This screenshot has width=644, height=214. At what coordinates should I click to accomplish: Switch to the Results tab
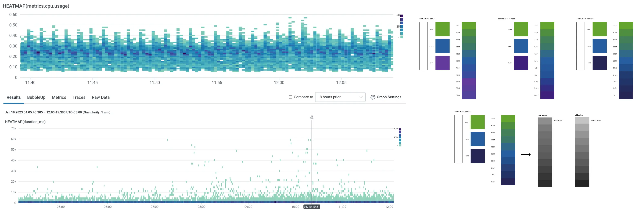13,97
